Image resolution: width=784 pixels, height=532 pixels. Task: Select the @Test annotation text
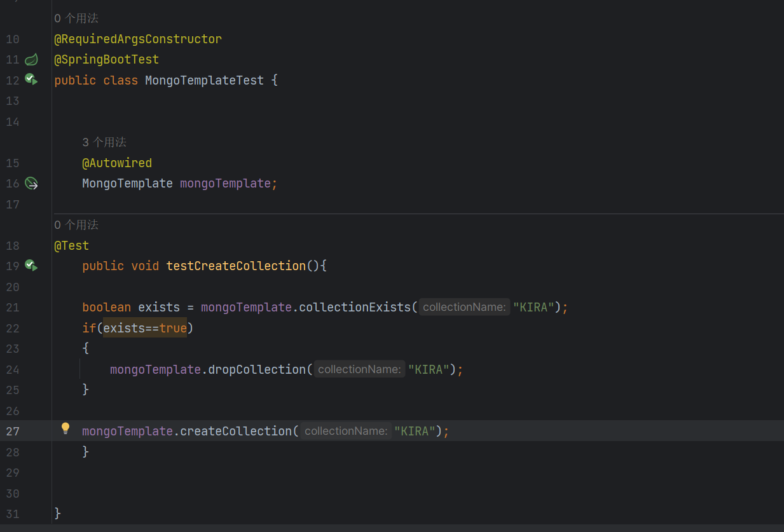[72, 245]
